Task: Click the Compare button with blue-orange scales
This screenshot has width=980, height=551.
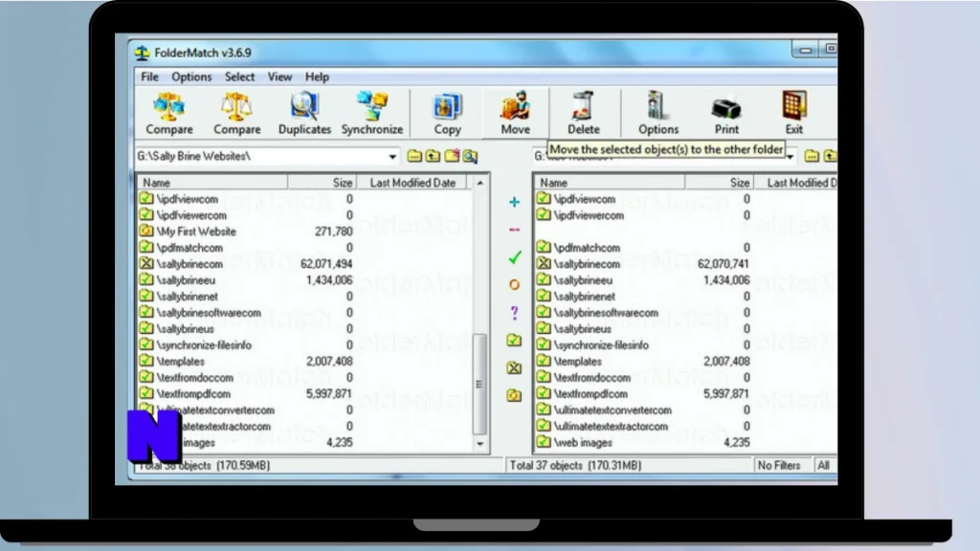Action: (168, 113)
